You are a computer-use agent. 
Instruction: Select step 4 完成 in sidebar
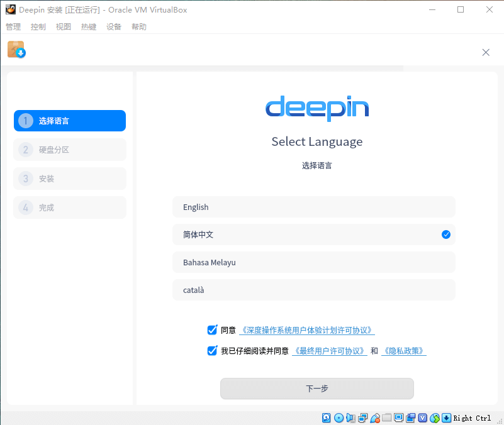click(x=70, y=207)
